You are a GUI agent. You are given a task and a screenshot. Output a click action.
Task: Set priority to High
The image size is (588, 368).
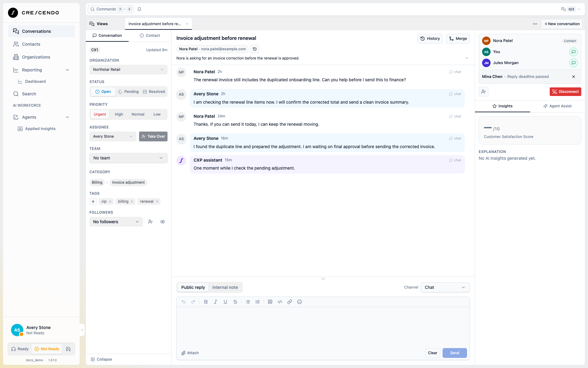tap(119, 114)
